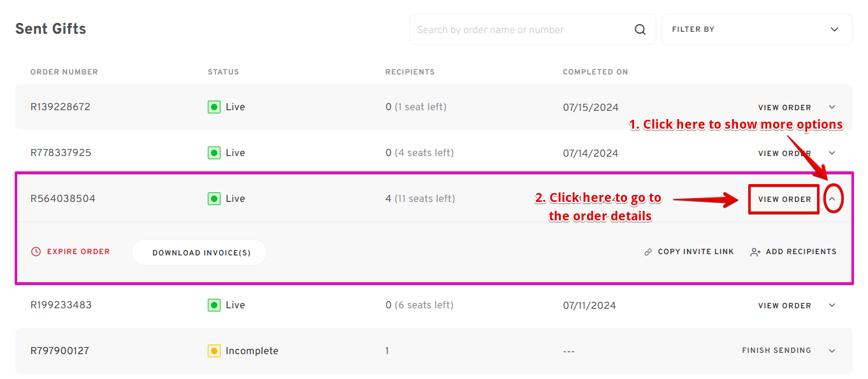868x379 pixels.
Task: Click the clock icon beside Expire Order
Action: point(36,252)
